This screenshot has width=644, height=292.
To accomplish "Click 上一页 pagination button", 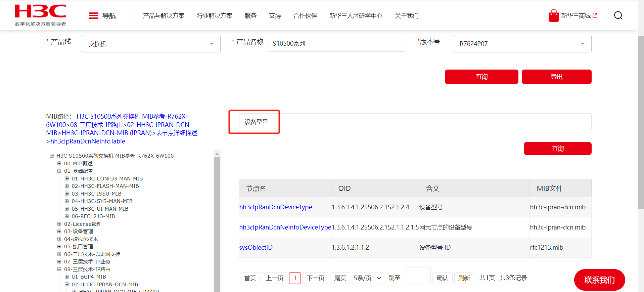I will coord(275,278).
